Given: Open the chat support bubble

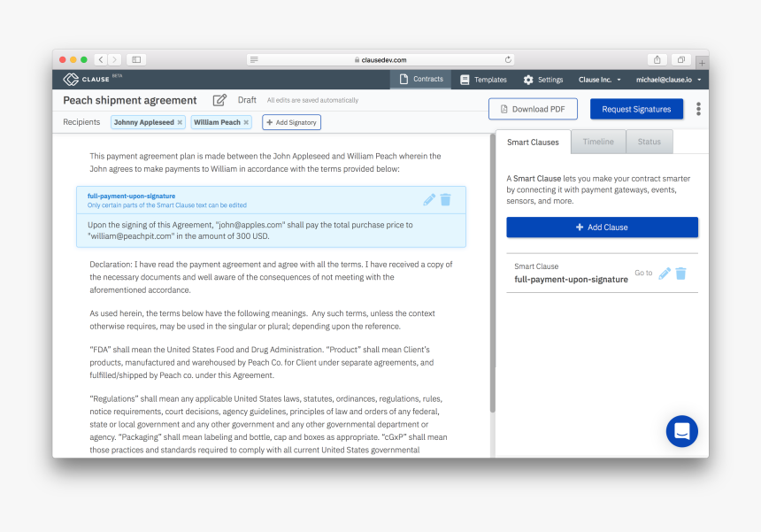Looking at the screenshot, I should (682, 431).
